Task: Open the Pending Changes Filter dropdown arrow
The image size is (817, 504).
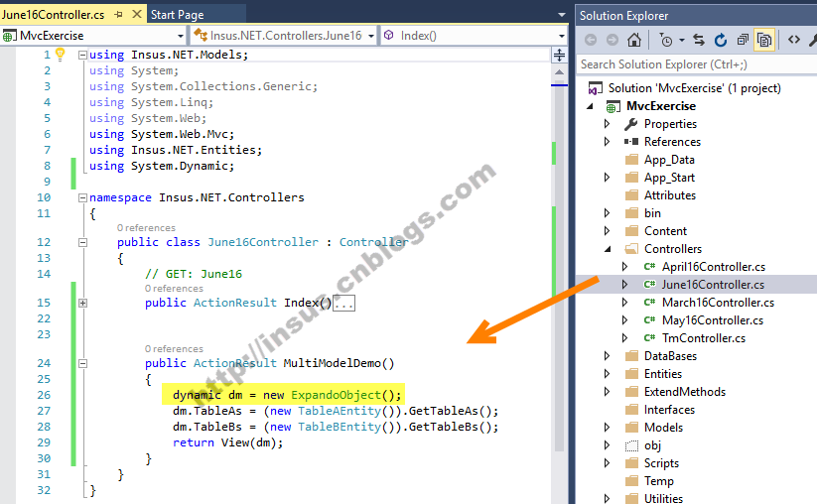Action: [682, 40]
